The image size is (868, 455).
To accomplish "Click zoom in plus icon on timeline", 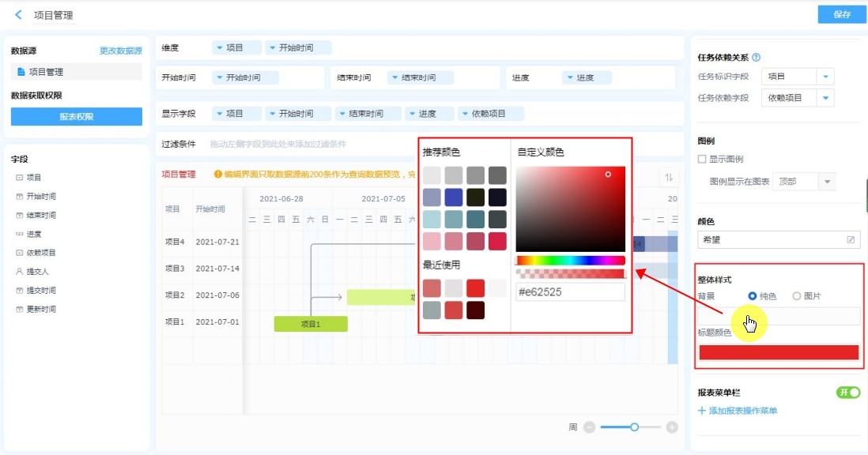I will click(672, 427).
